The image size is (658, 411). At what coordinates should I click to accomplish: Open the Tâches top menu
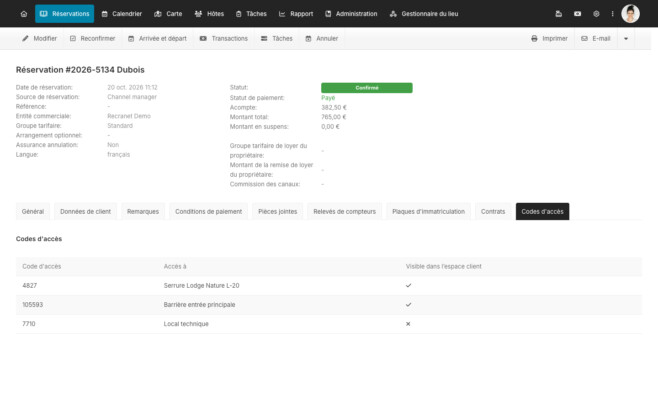[251, 14]
